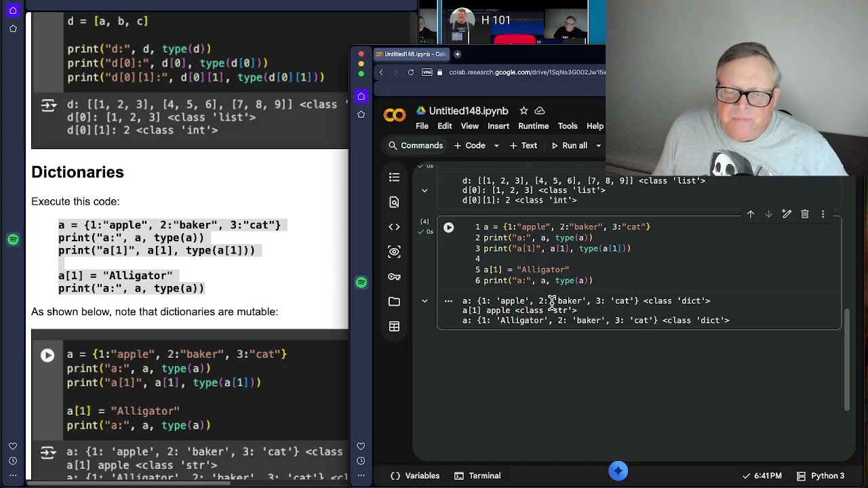The height and width of the screenshot is (488, 868).
Task: Check cloud save status icon
Action: point(540,110)
